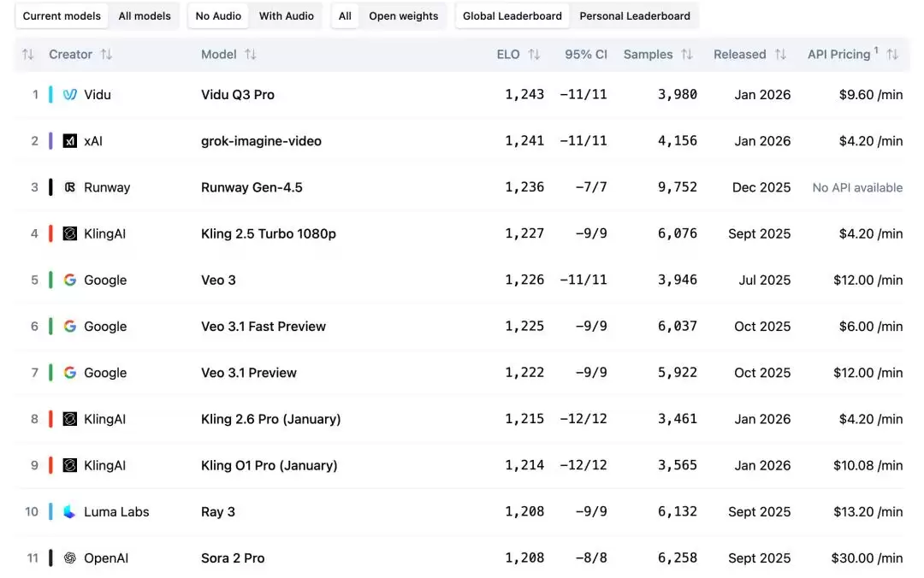This screenshot has width=924, height=578.
Task: Click the Google logo beside Veo 3
Action: pyautogui.click(x=70, y=280)
